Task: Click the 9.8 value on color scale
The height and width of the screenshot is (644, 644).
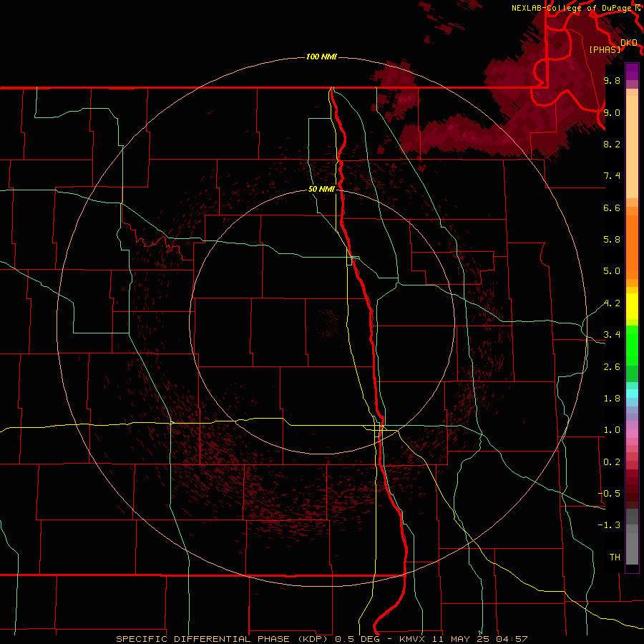Action: tap(612, 80)
